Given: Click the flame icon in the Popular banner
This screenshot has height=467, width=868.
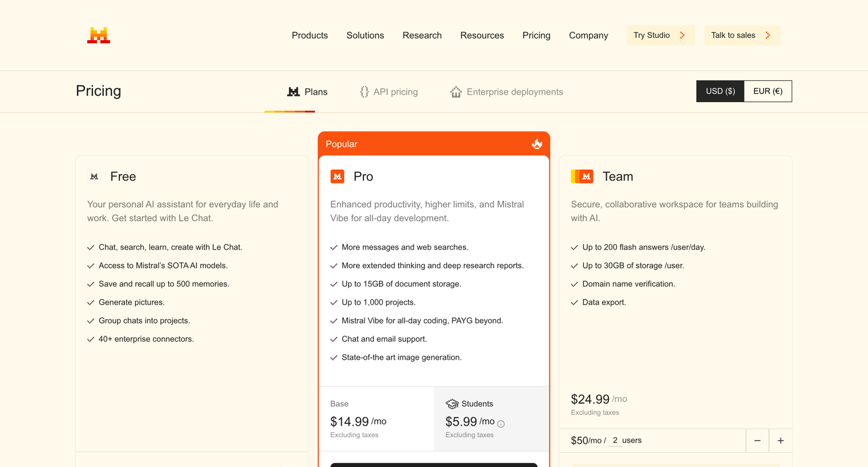Looking at the screenshot, I should (537, 144).
